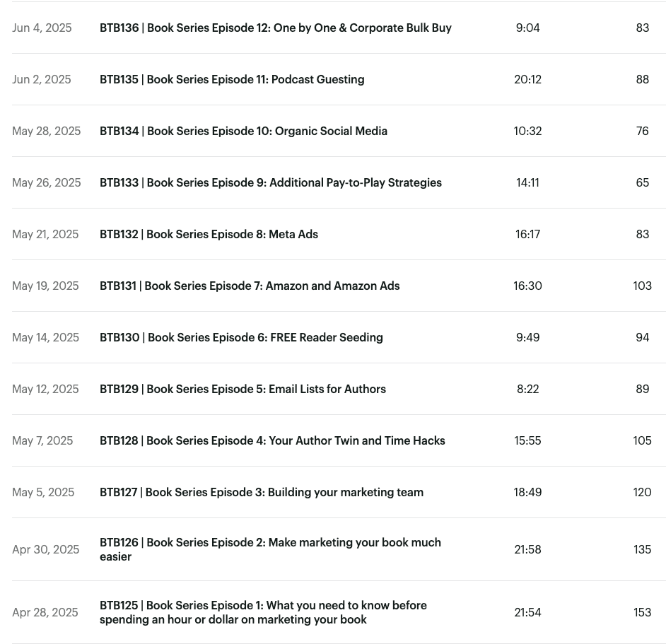Open BTB135 Podcast Guesting episode

(232, 80)
